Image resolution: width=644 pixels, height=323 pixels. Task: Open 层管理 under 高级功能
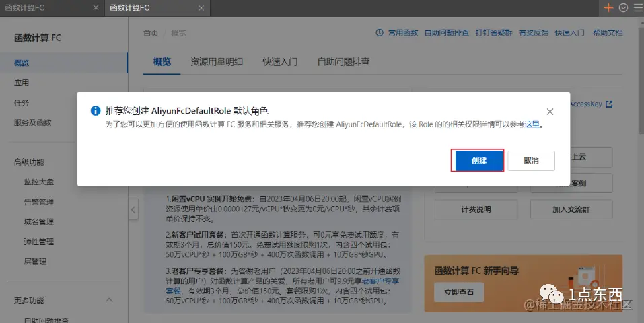point(35,261)
